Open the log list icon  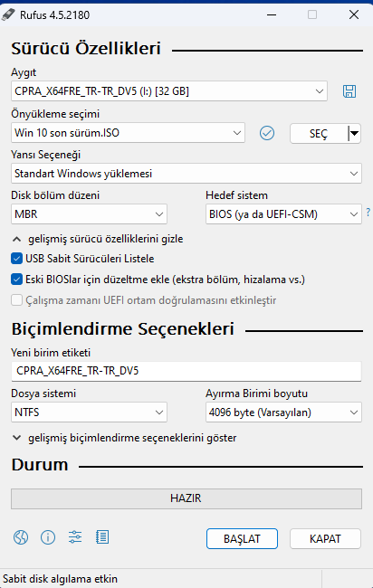pos(102,537)
